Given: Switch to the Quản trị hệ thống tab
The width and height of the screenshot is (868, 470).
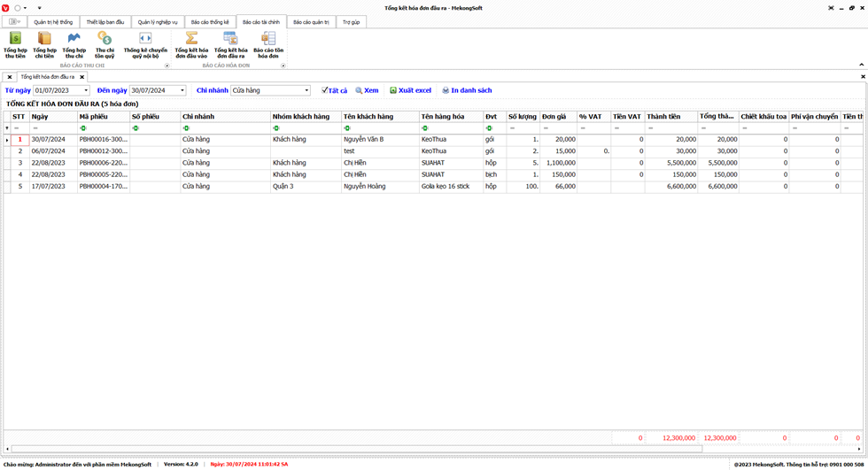Looking at the screenshot, I should click(53, 22).
